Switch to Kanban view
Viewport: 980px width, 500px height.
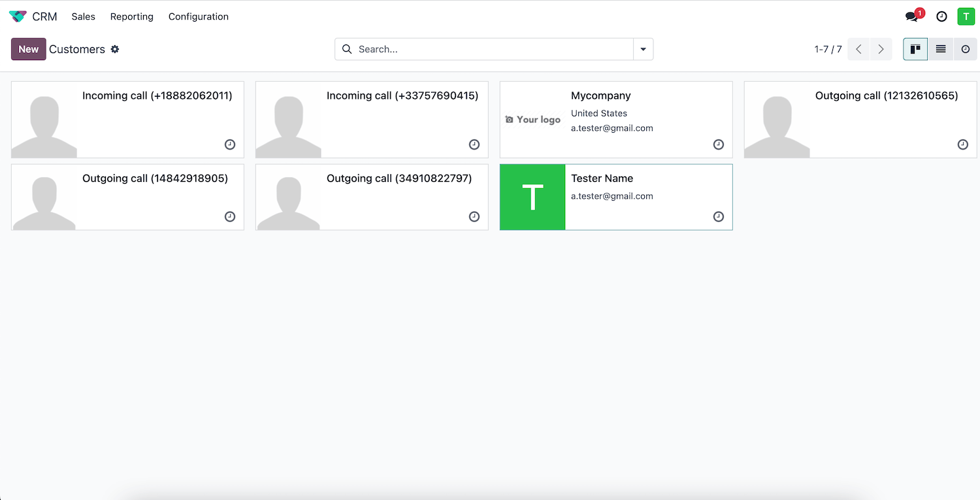click(x=915, y=49)
